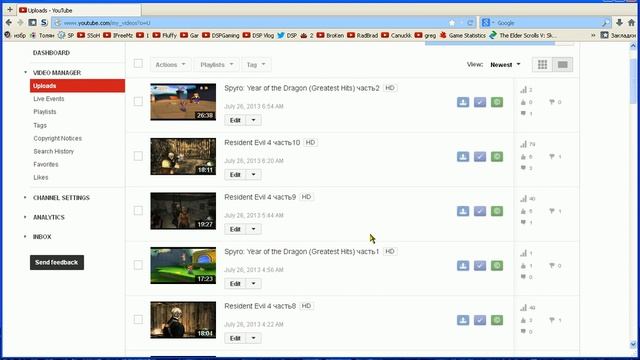Open analytics bar icon for Spyro часть2
Viewport: 640px width, 360px height.
[x=523, y=90]
